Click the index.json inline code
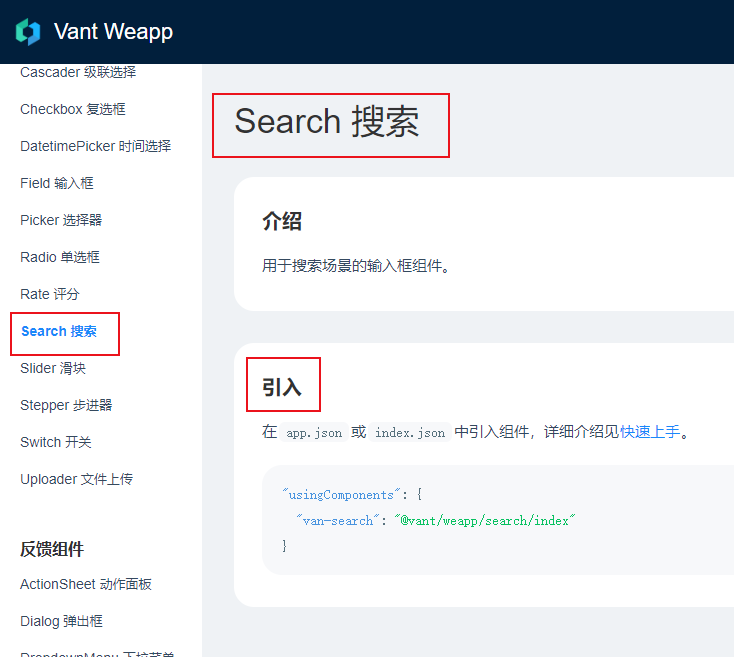This screenshot has width=734, height=657. (410, 433)
